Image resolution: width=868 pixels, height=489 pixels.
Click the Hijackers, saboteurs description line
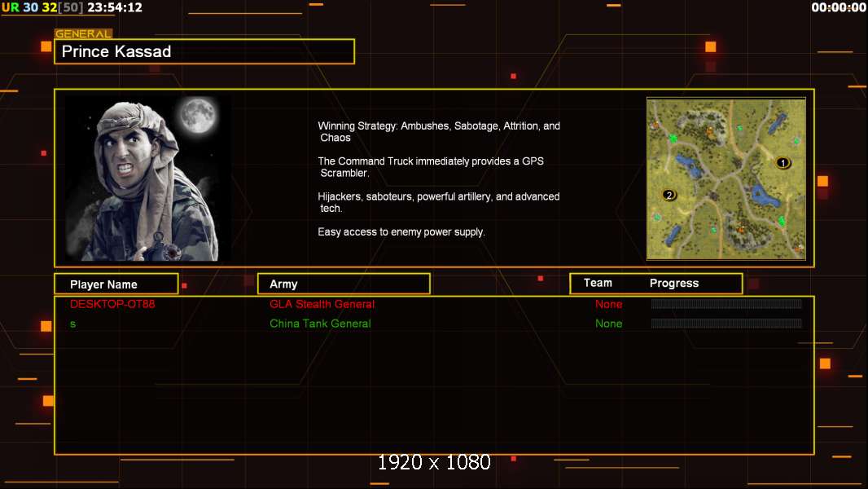439,202
